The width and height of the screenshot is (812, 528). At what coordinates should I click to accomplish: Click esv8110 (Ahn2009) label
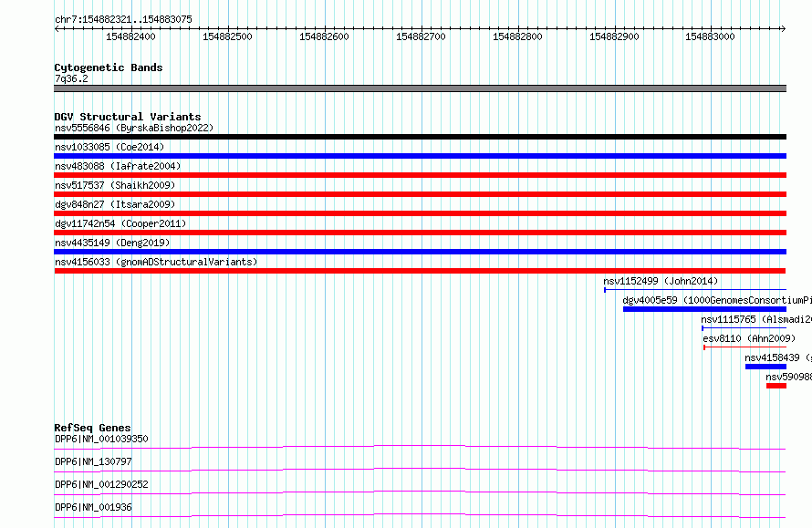[x=749, y=338]
